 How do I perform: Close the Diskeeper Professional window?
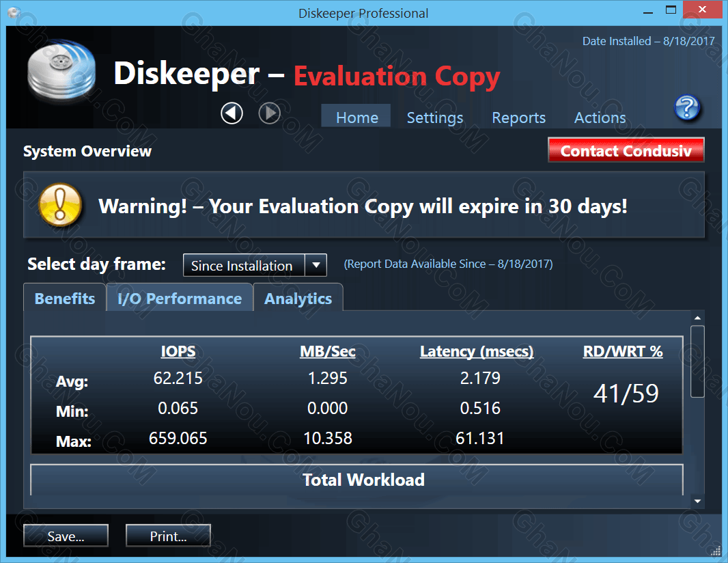click(702, 10)
